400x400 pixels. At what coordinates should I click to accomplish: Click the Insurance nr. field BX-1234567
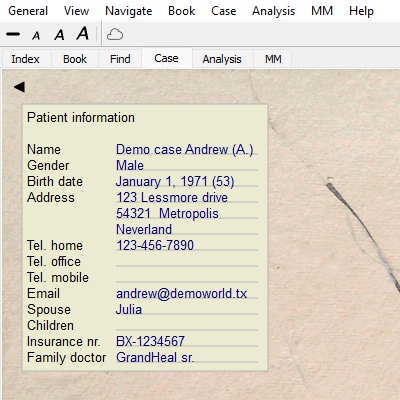187,341
